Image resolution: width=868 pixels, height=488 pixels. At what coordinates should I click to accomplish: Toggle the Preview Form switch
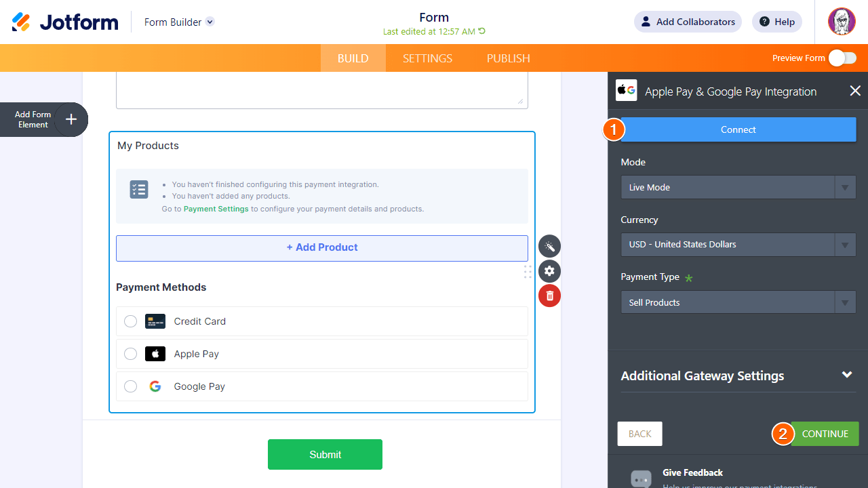point(842,58)
